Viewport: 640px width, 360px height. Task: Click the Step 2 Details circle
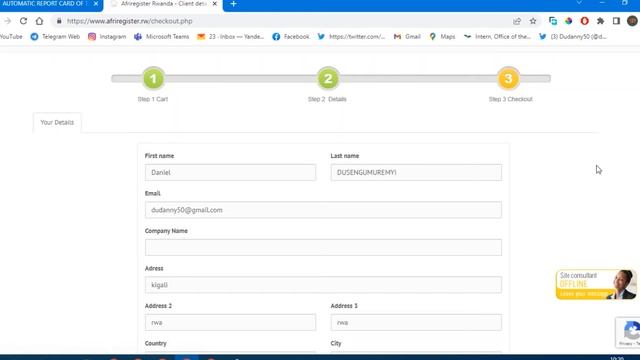(328, 78)
